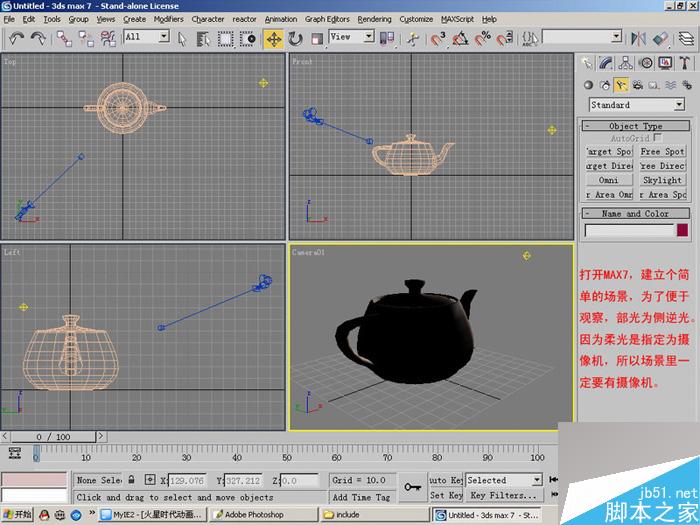Enable Set Key mode
Image resolution: width=700 pixels, height=525 pixels.
pos(445,495)
